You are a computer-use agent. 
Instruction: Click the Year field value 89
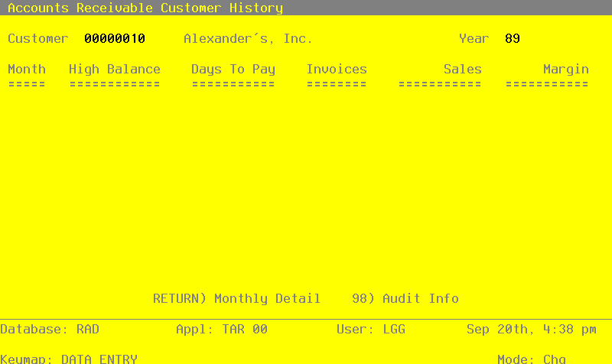(x=513, y=39)
